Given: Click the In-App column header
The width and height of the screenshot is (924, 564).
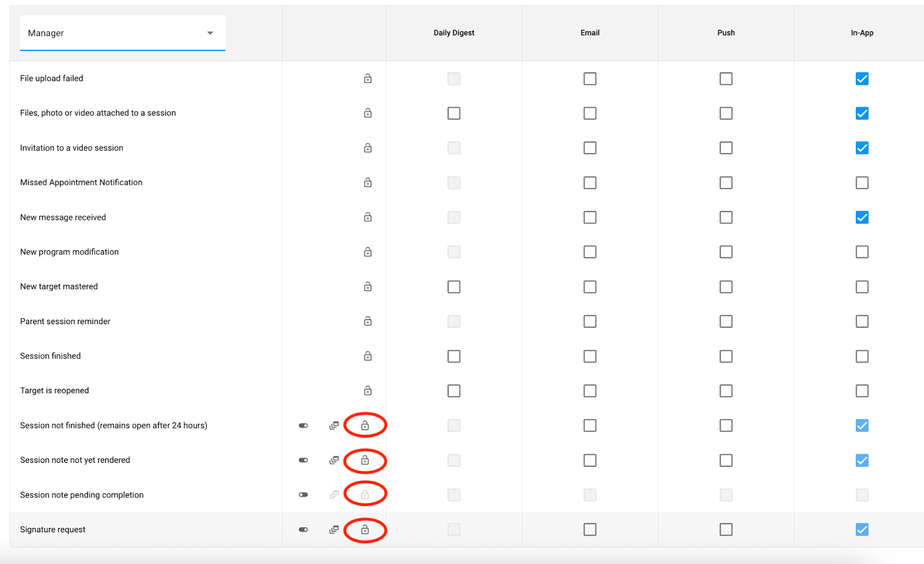Looking at the screenshot, I should click(862, 33).
